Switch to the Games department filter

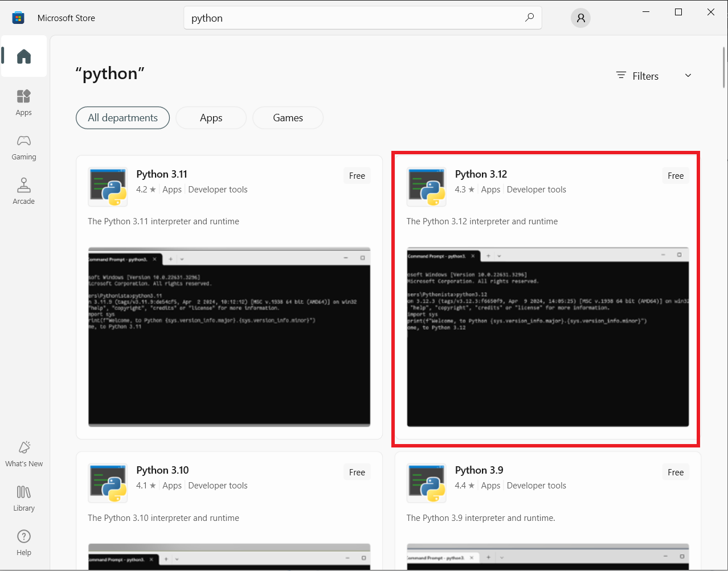tap(288, 118)
